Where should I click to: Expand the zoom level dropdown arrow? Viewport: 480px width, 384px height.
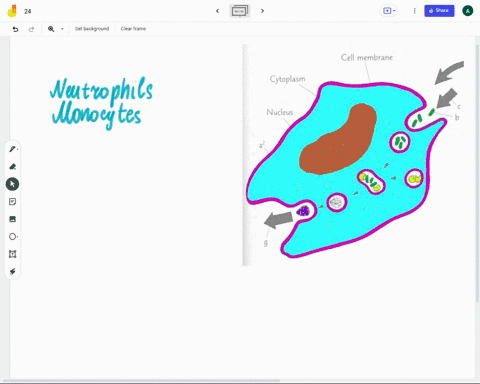tap(62, 29)
